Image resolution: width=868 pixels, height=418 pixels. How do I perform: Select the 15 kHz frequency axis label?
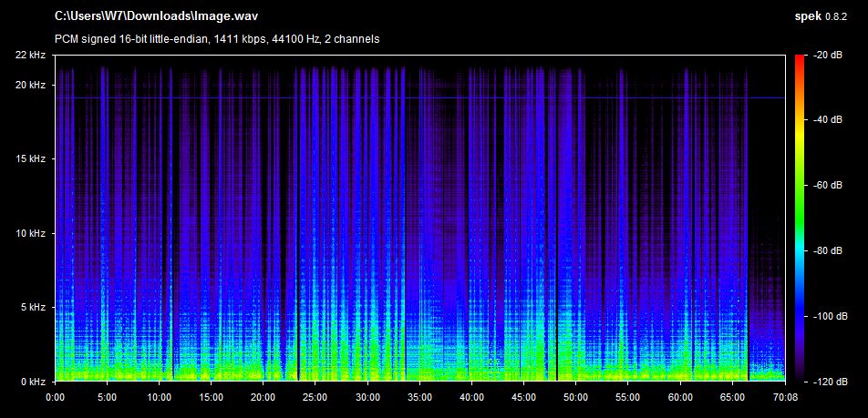pos(32,159)
